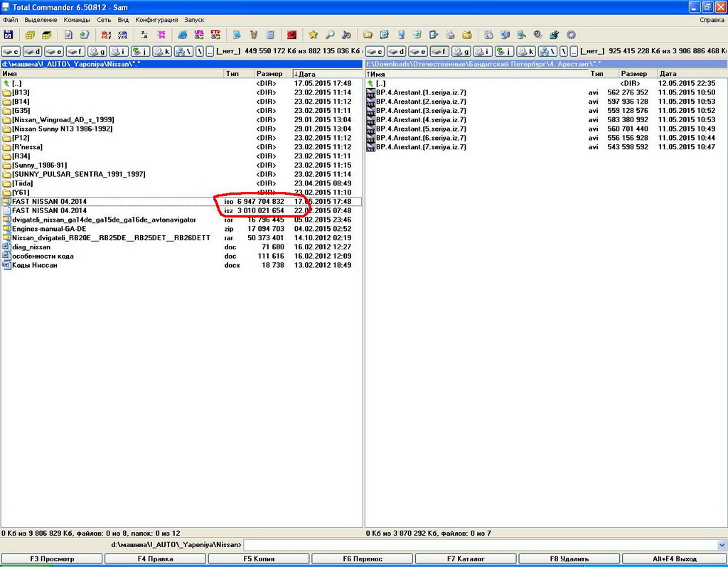Select network drive k in left panel

click(162, 51)
